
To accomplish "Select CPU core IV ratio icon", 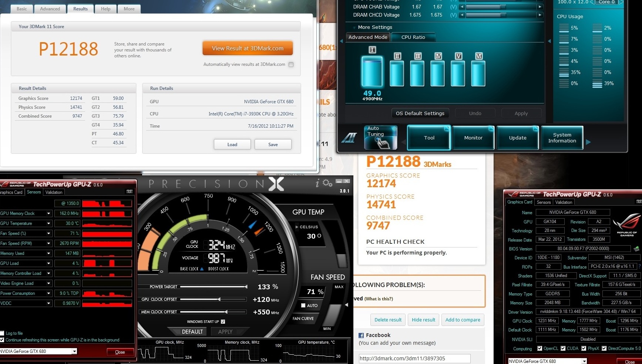I will [x=438, y=56].
